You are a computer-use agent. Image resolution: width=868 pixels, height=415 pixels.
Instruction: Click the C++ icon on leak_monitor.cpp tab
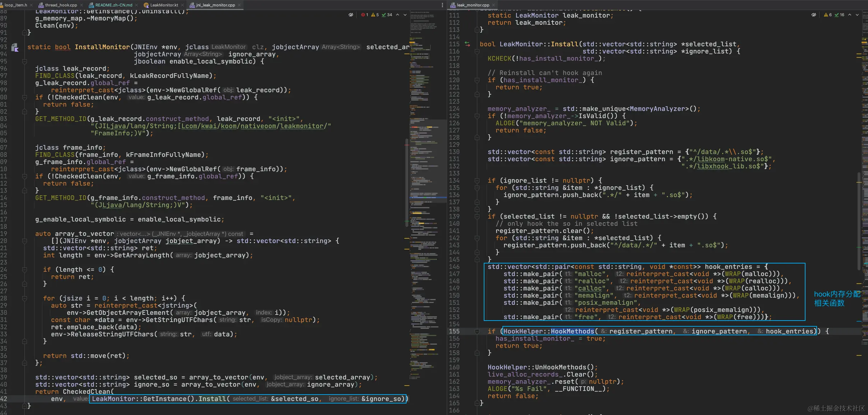pos(453,5)
